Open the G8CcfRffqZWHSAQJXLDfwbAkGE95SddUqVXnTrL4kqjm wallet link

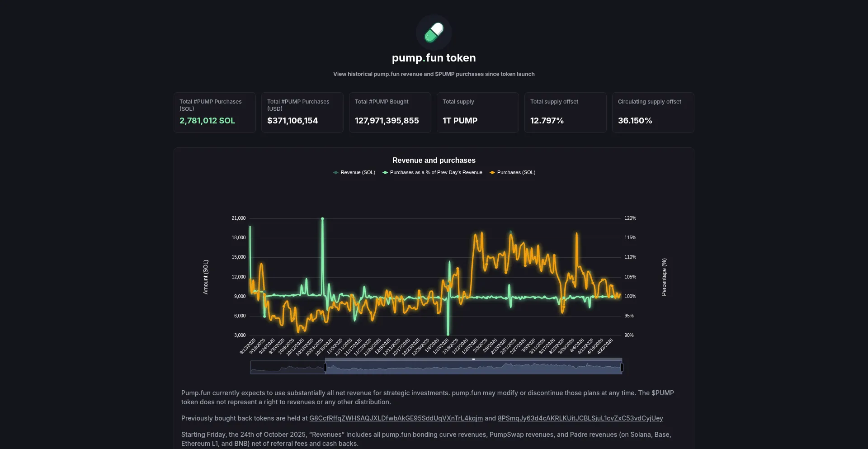tap(396, 418)
